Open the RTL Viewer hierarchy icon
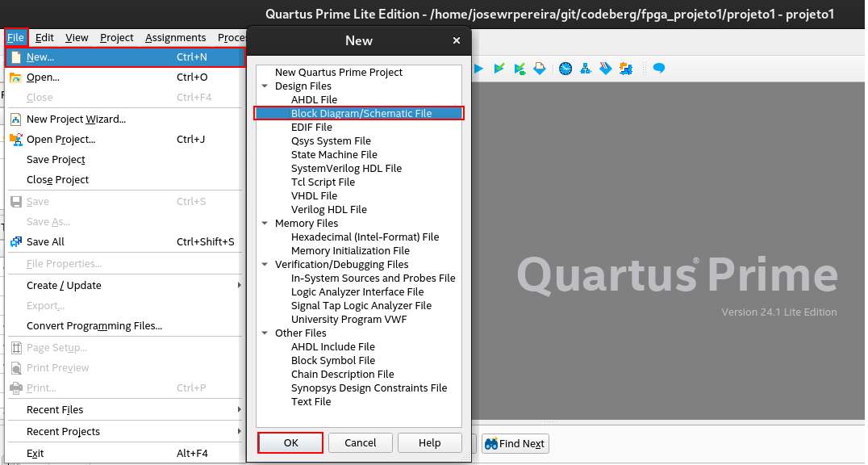The width and height of the screenshot is (868, 465). point(586,69)
